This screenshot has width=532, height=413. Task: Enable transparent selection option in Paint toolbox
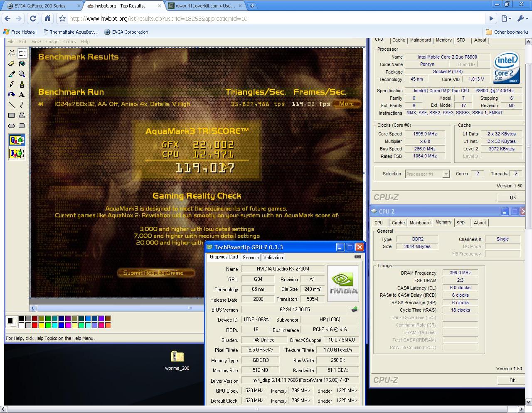(x=17, y=153)
